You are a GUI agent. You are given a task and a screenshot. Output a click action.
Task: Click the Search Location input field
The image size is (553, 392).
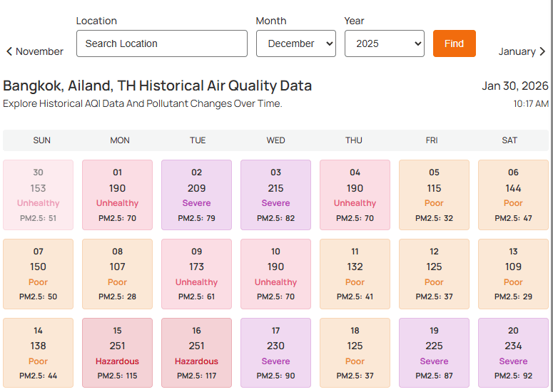tap(161, 43)
